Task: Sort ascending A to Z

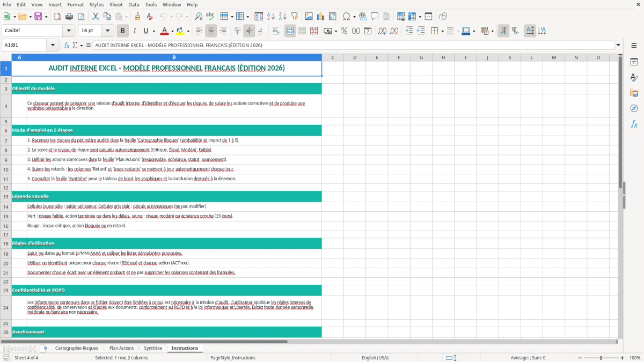Action: pos(271,17)
